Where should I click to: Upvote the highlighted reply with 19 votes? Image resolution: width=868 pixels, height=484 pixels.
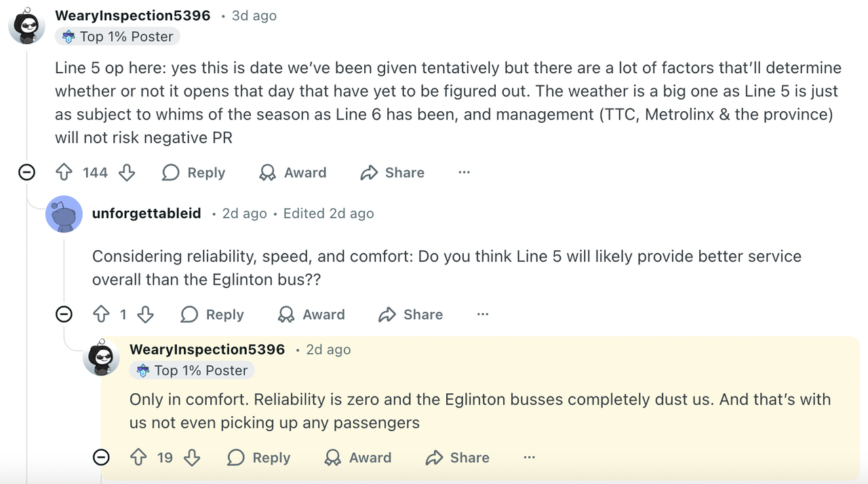[x=138, y=458]
